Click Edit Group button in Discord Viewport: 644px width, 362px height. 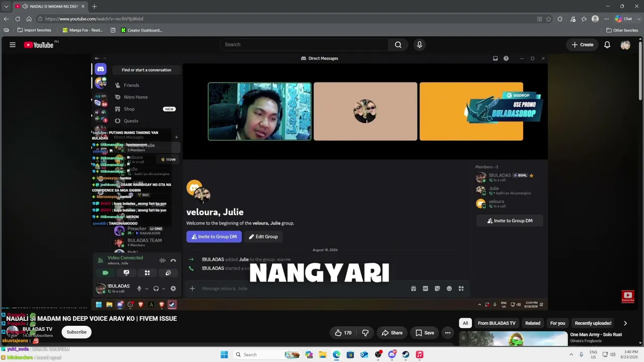pyautogui.click(x=263, y=237)
